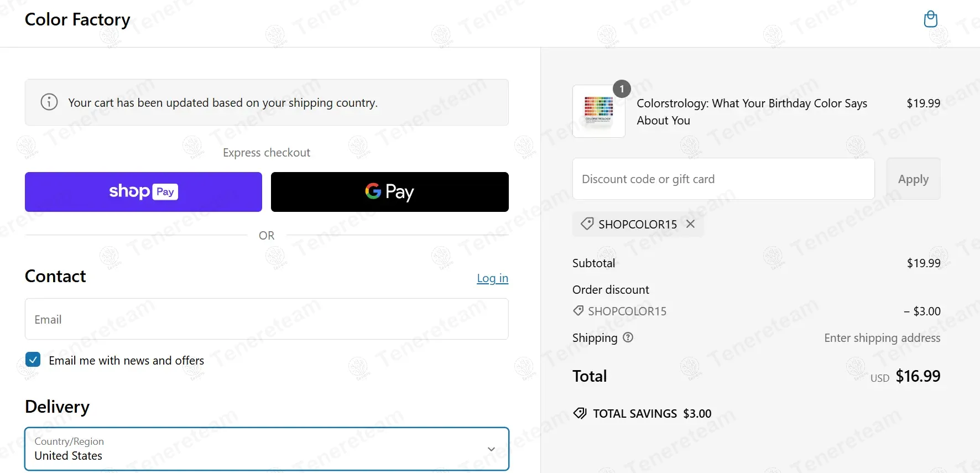Click the shipping help question mark icon
Image resolution: width=980 pixels, height=473 pixels.
coord(628,337)
